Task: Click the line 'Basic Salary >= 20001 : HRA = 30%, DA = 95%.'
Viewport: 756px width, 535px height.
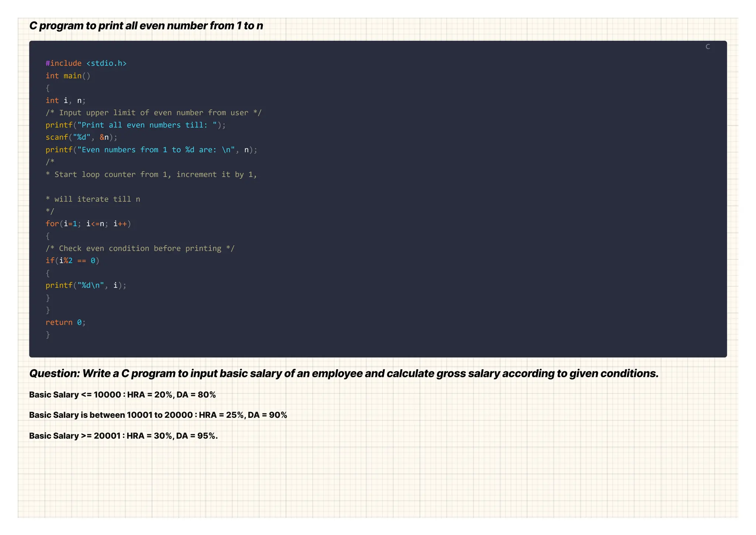Action: coord(124,436)
